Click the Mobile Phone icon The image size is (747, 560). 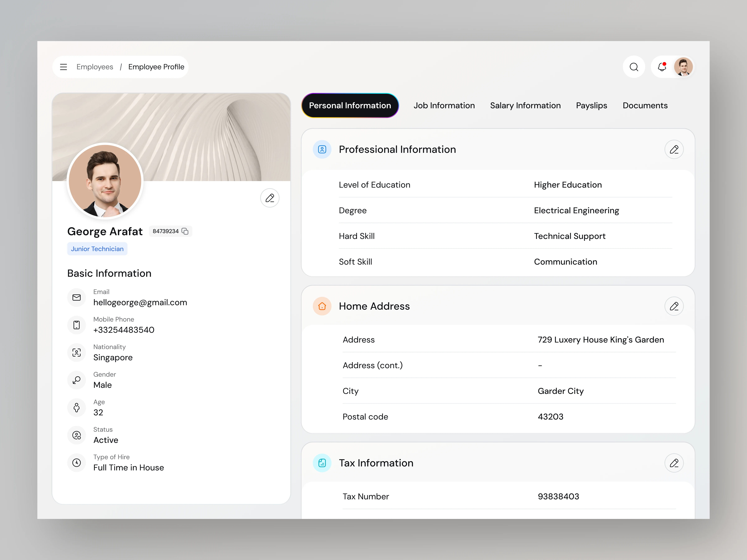(77, 325)
